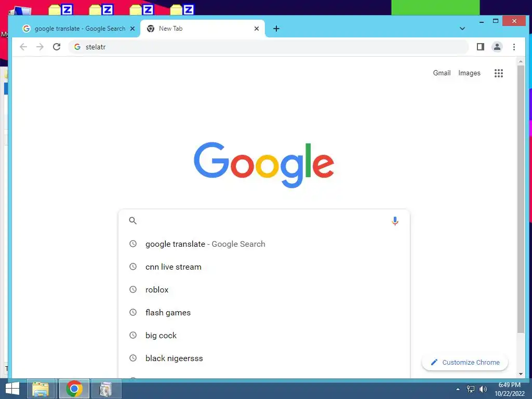Select the flash games suggestion

264,312
